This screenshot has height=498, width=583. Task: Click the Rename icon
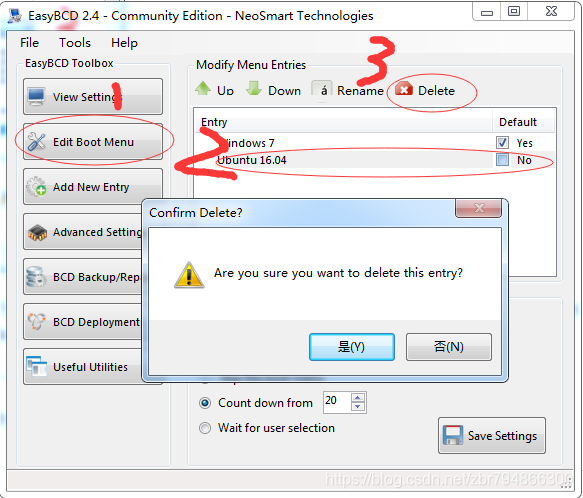[x=322, y=89]
